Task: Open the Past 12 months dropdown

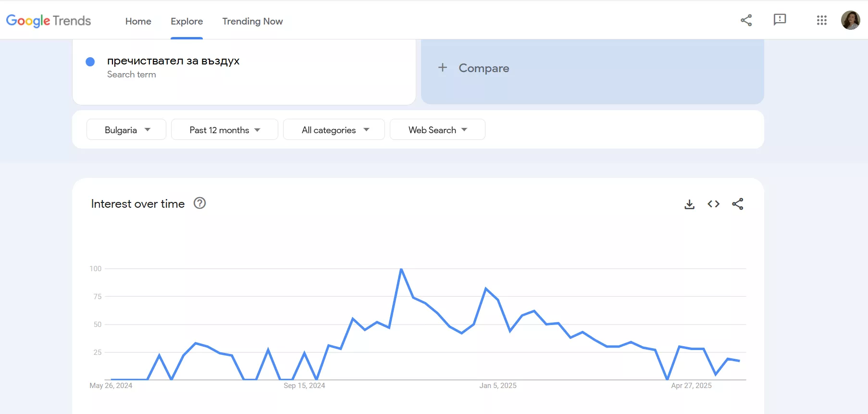Action: pos(224,130)
